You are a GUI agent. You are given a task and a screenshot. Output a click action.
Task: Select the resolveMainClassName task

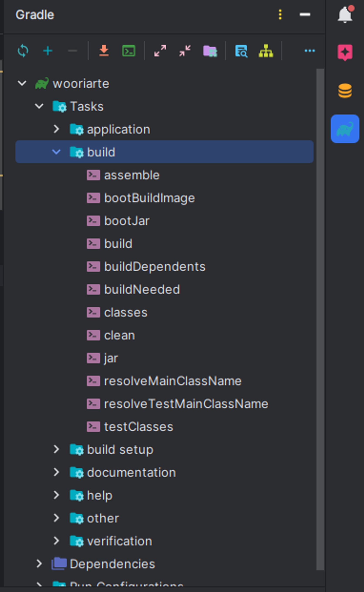tap(164, 381)
